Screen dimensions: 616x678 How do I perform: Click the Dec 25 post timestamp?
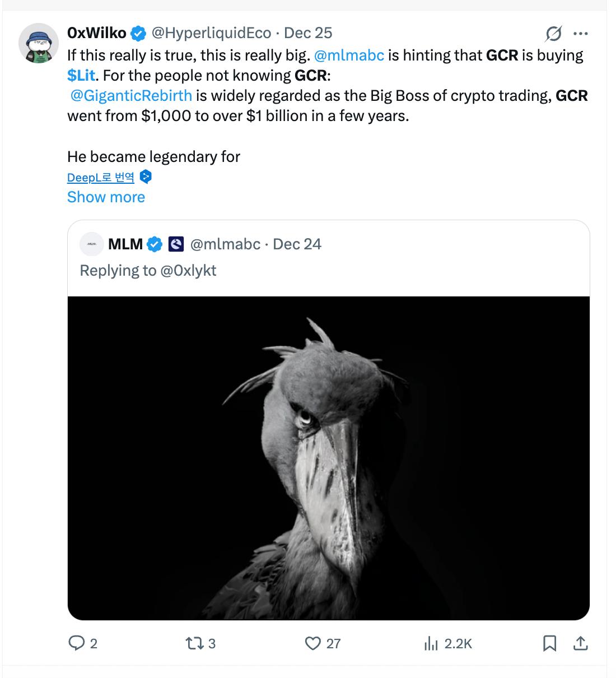click(308, 33)
